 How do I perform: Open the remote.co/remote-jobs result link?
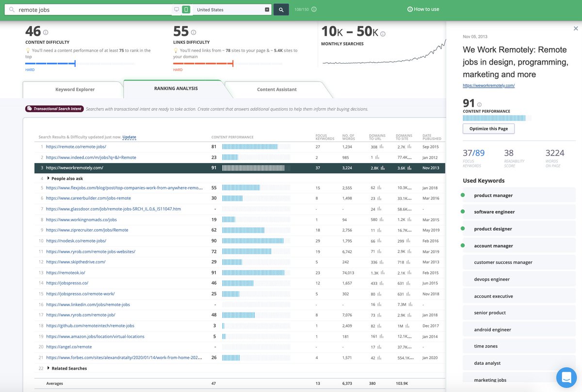click(x=76, y=147)
